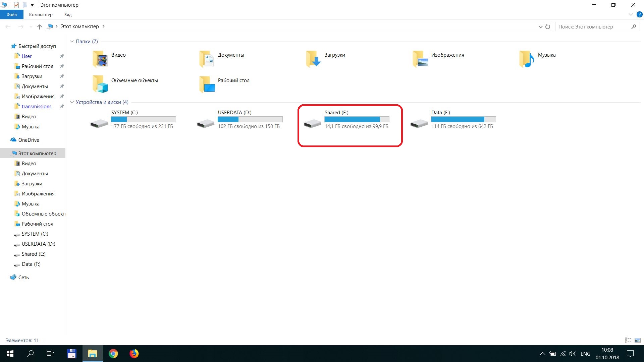
Task: Click the refresh icon next to the address bar
Action: tap(548, 26)
